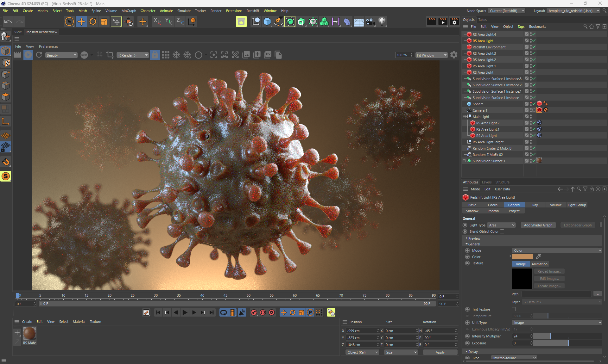Toggle enable checkmark for Sphere object
This screenshot has height=364, width=608.
[x=534, y=104]
